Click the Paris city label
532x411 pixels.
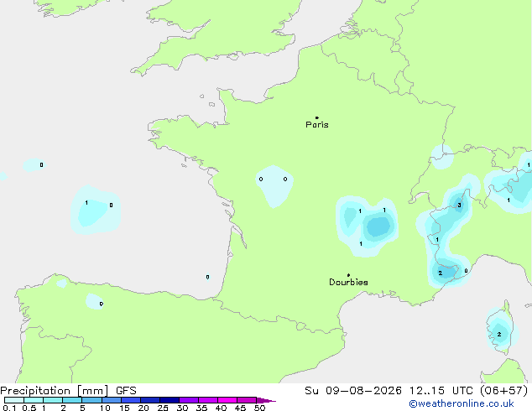(x=317, y=124)
